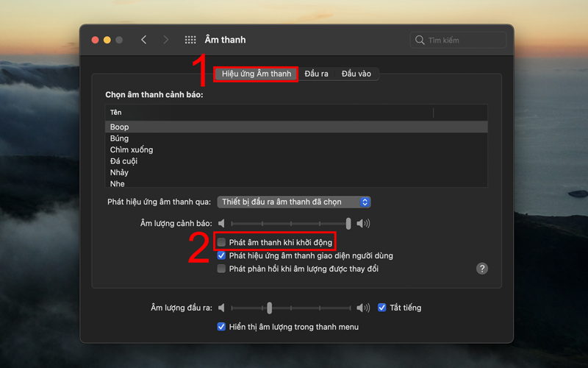Uncheck the Tắt tiếng mute checkbox

pos(381,308)
